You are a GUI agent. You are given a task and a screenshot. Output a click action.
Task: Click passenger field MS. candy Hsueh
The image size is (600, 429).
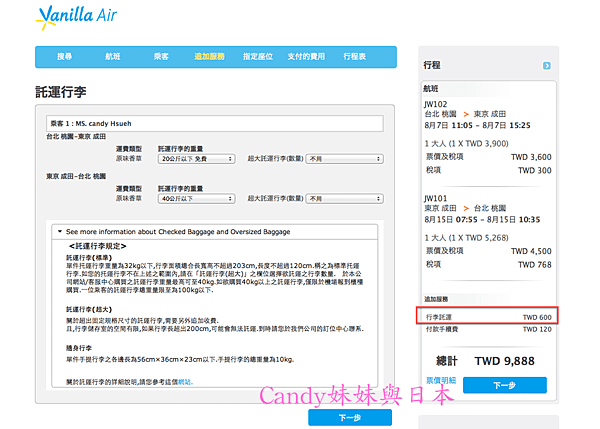(215, 124)
